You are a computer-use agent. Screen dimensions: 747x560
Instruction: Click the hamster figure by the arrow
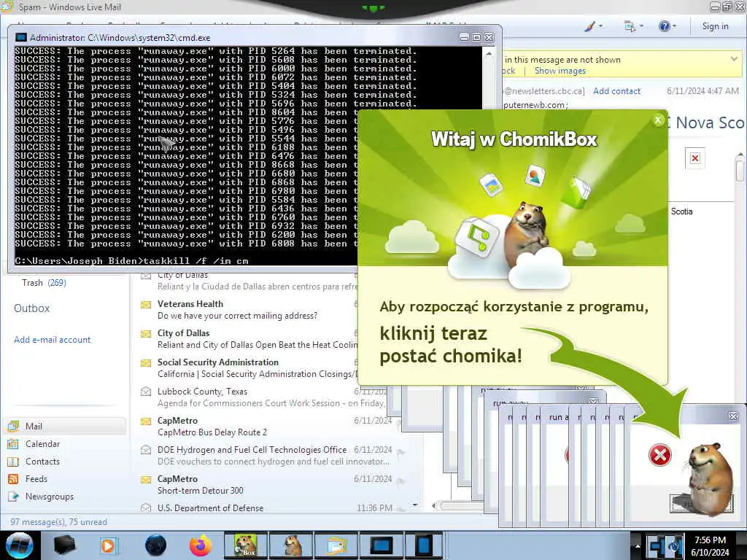pyautogui.click(x=710, y=478)
